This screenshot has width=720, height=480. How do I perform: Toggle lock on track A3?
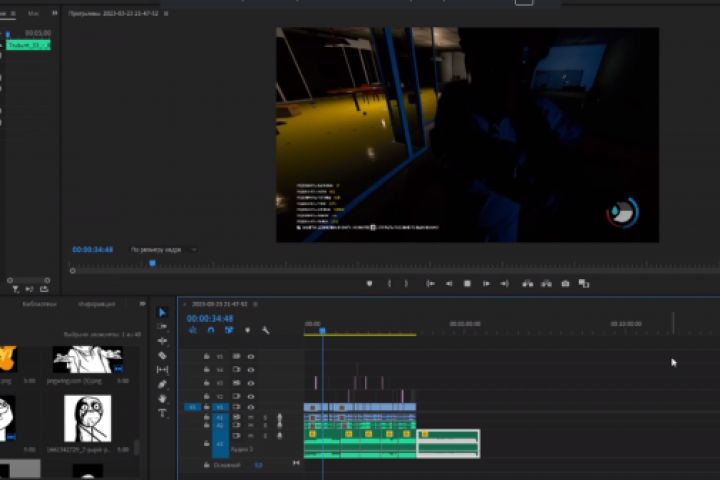(207, 443)
